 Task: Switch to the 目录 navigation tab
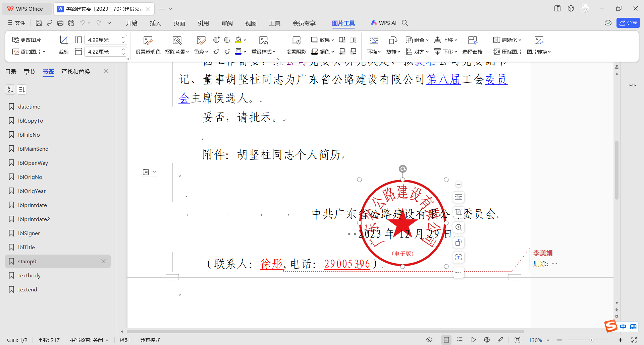tap(11, 71)
